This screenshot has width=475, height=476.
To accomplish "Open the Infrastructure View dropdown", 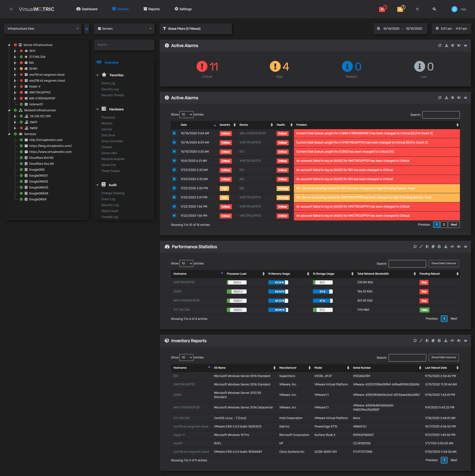I will (43, 29).
